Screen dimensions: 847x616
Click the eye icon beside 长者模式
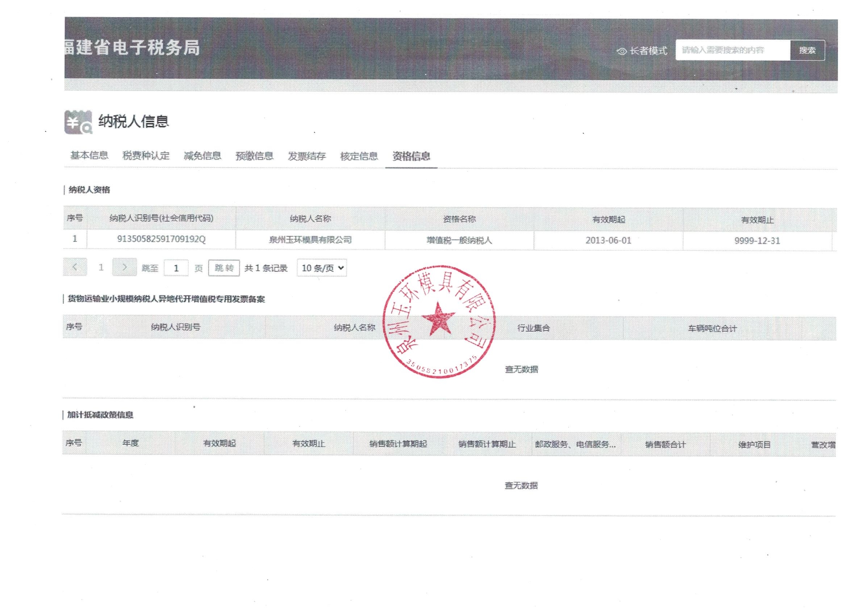click(622, 51)
